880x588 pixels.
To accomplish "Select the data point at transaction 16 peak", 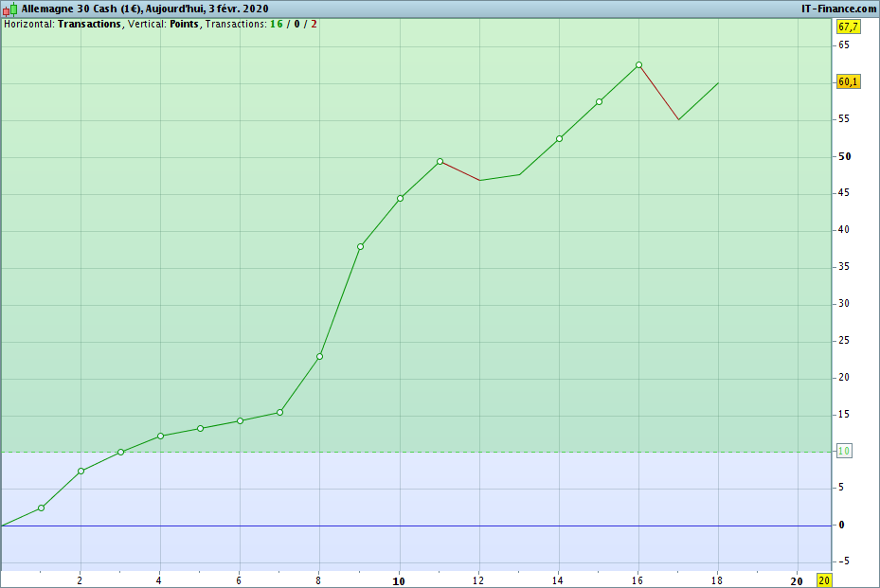I will pos(638,65).
